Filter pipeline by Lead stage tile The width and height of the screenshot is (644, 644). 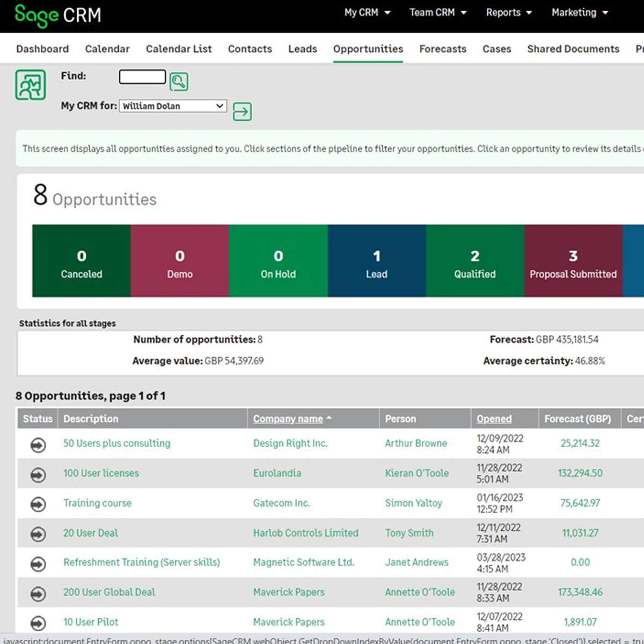click(x=377, y=261)
